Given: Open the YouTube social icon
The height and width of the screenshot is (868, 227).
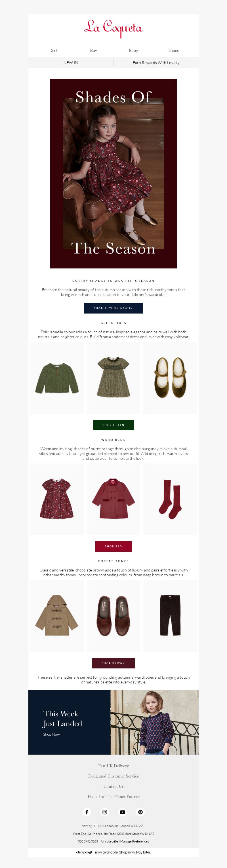Looking at the screenshot, I should [x=123, y=812].
